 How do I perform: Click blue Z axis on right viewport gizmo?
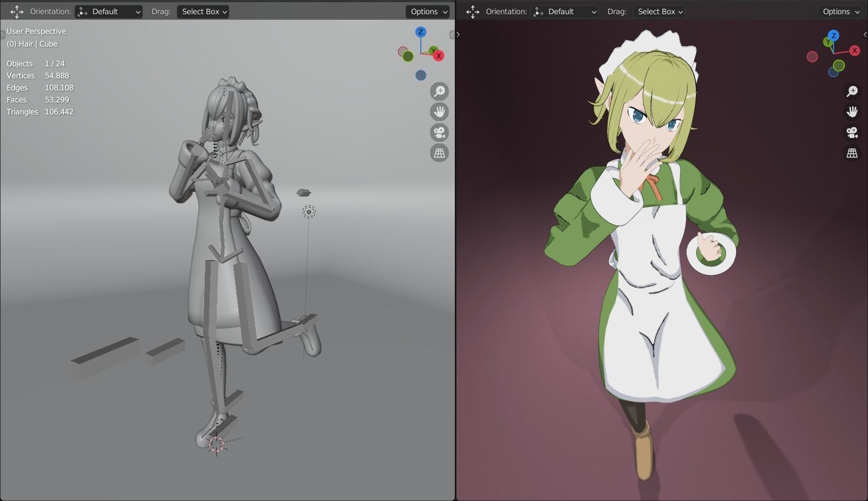tap(834, 35)
